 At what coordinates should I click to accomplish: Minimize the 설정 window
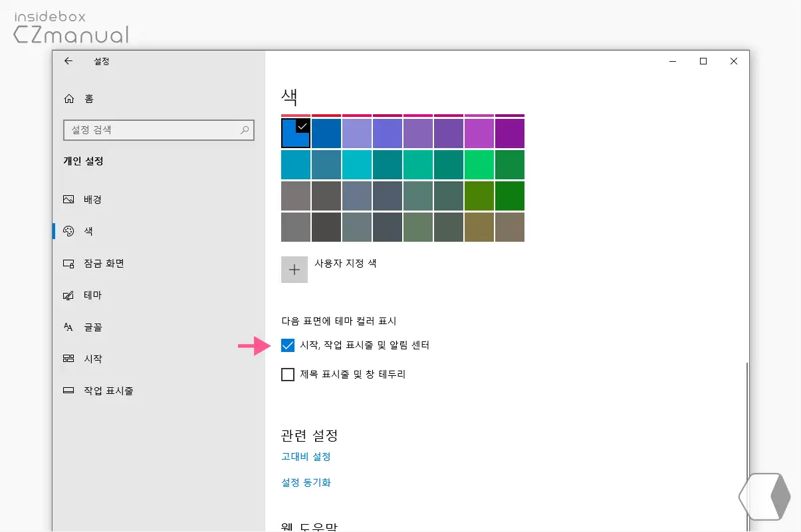(673, 61)
